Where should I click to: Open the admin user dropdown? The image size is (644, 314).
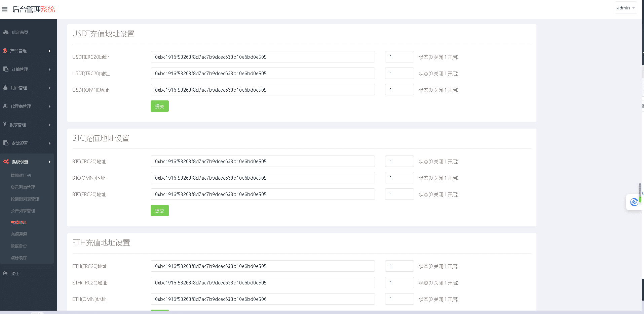click(x=626, y=8)
